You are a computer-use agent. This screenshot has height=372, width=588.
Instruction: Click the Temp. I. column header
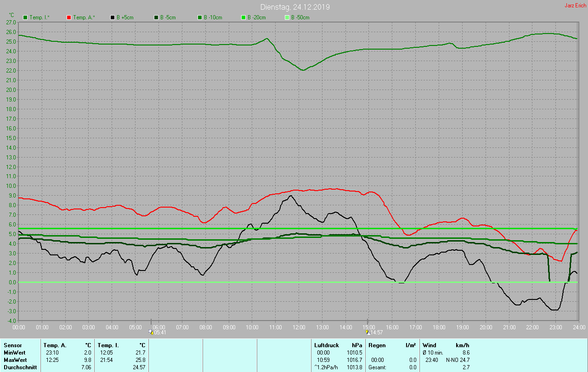pyautogui.click(x=108, y=345)
